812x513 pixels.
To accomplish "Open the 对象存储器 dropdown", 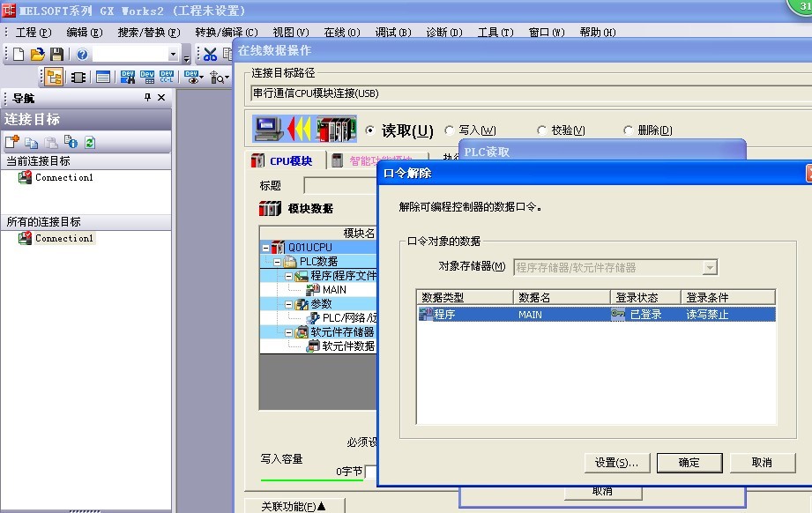I will point(710,268).
